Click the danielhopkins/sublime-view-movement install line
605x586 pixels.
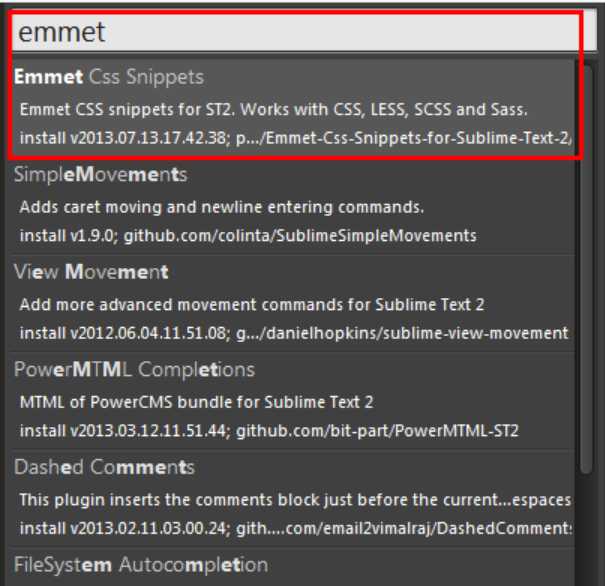point(294,332)
